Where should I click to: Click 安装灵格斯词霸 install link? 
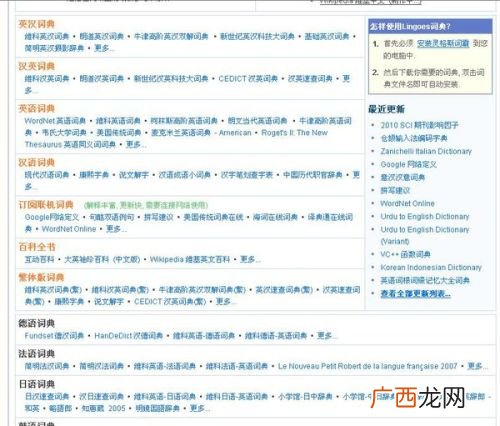pos(443,44)
